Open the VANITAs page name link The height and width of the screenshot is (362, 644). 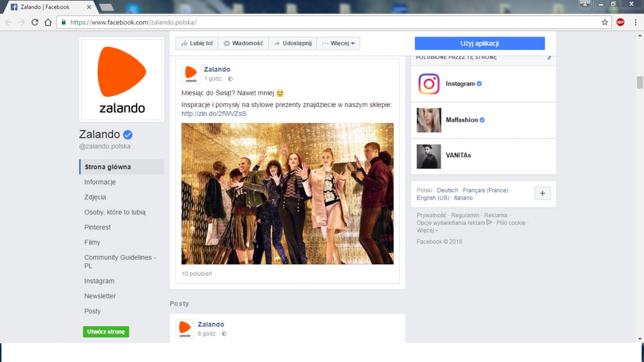click(458, 156)
